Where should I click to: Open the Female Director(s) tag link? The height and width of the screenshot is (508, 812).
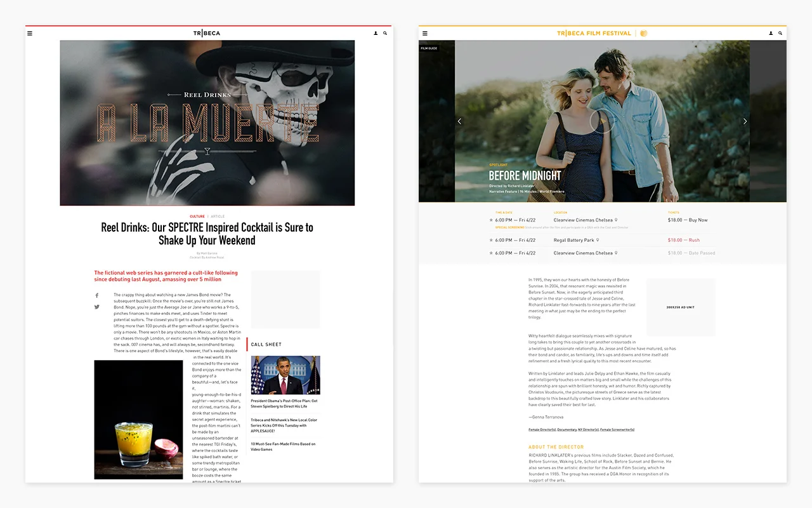(x=542, y=430)
